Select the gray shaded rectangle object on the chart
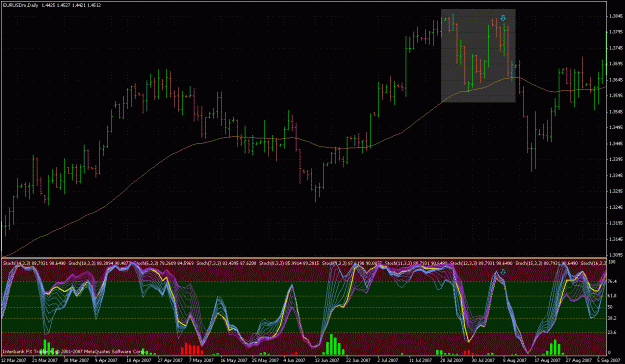Viewport: 625px width, 364px height. (x=478, y=56)
